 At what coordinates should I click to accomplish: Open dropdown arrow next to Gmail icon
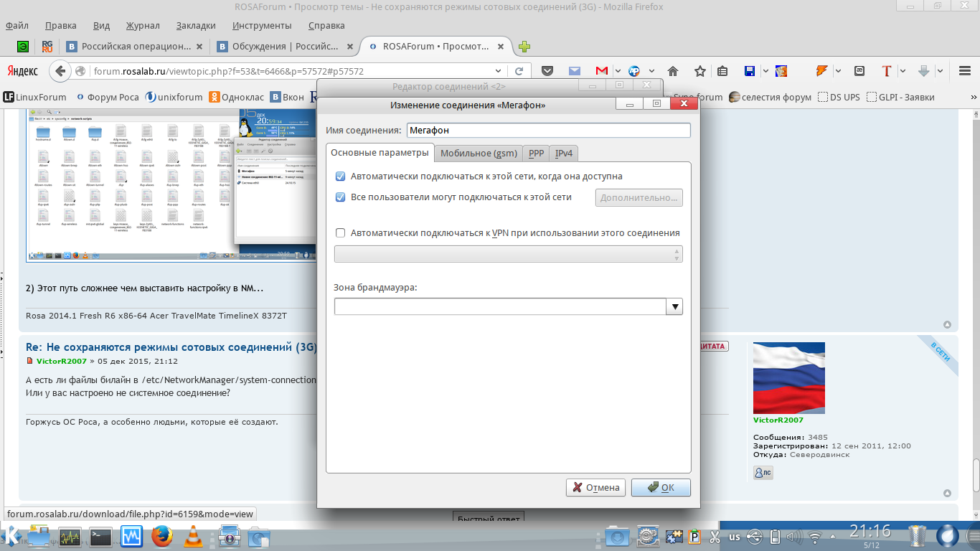[x=617, y=71]
